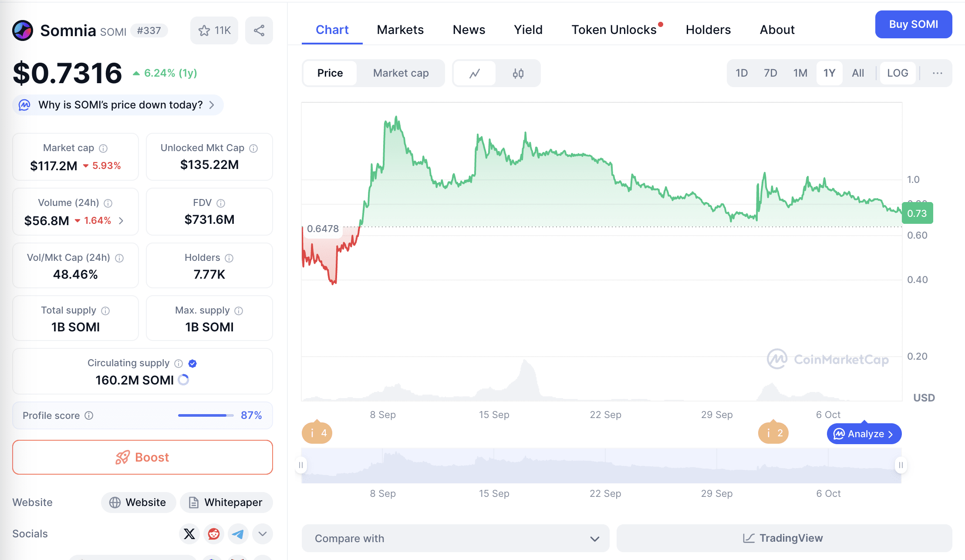965x560 pixels.
Task: Click left handle of chart range slider
Action: (301, 465)
